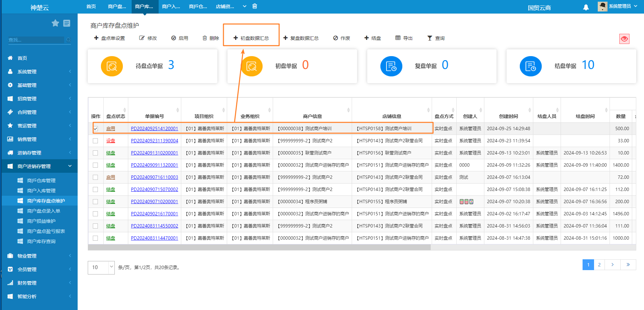The image size is (644, 310).
Task: Expand the tab overflow chevron
Action: tap(245, 6)
